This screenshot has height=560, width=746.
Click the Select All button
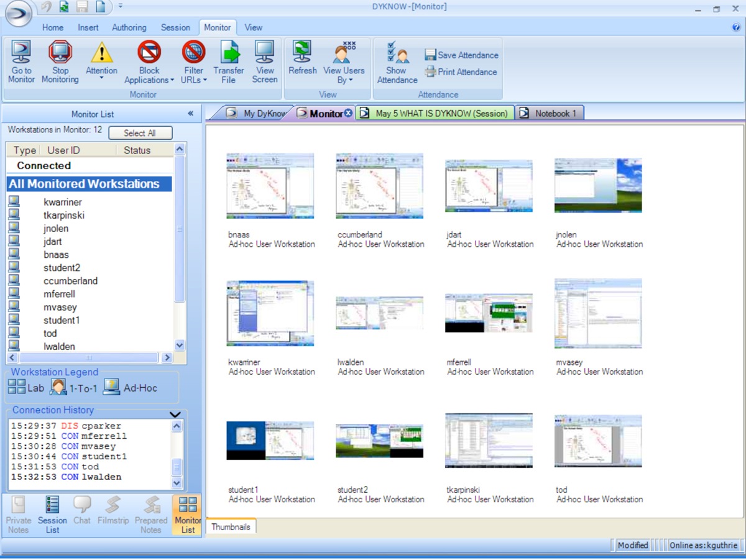(140, 133)
